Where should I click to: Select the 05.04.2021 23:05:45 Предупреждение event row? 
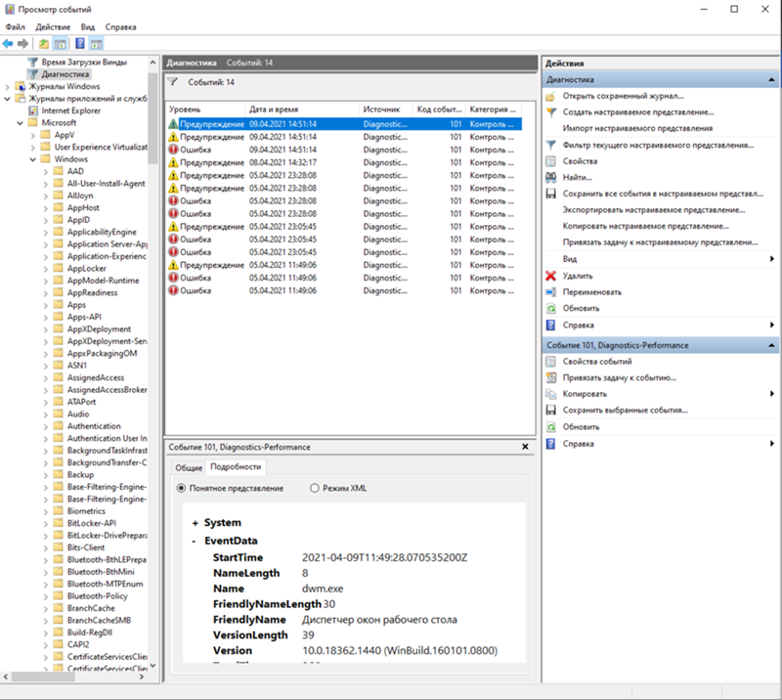tap(344, 227)
